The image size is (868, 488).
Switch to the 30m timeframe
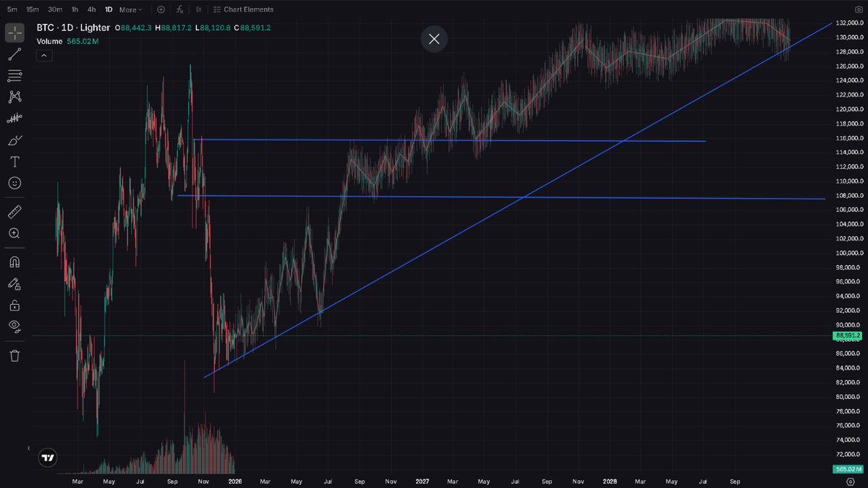tap(55, 9)
